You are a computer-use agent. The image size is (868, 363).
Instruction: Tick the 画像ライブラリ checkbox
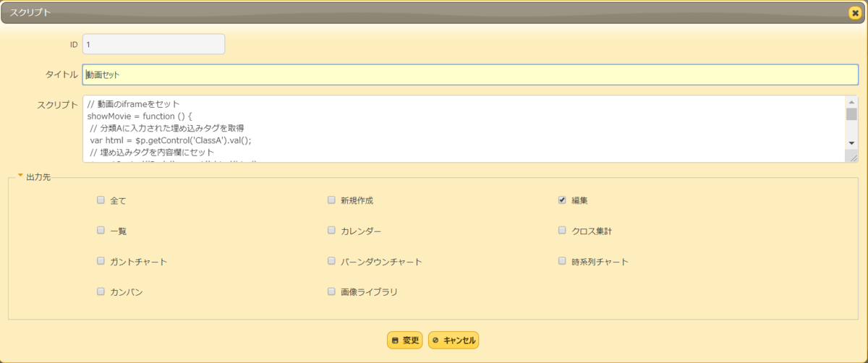pyautogui.click(x=331, y=291)
